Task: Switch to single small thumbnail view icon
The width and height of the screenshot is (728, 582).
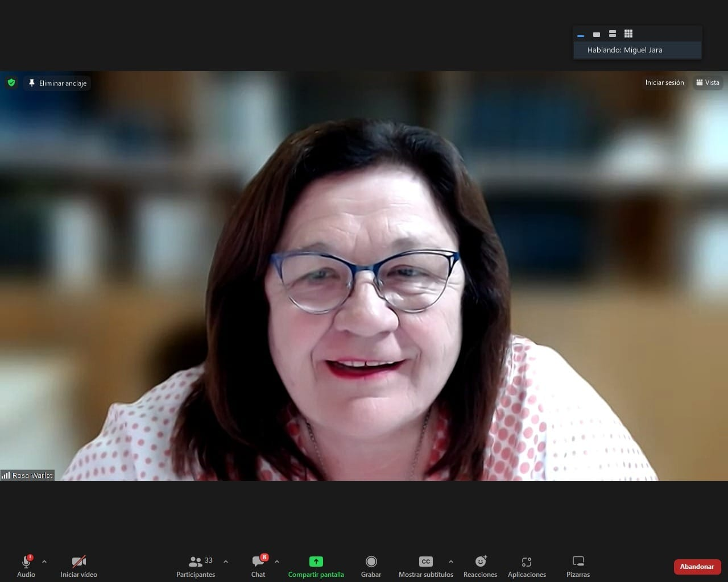Action: 597,34
